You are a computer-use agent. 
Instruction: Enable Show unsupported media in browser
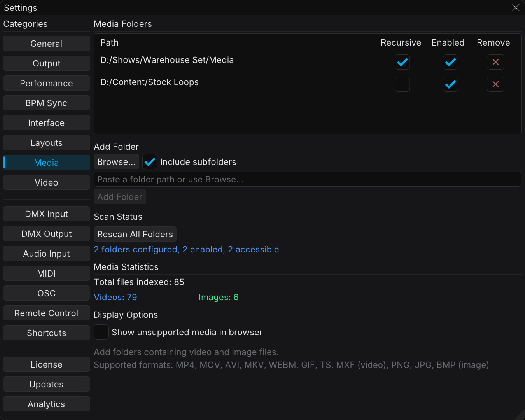(x=101, y=332)
